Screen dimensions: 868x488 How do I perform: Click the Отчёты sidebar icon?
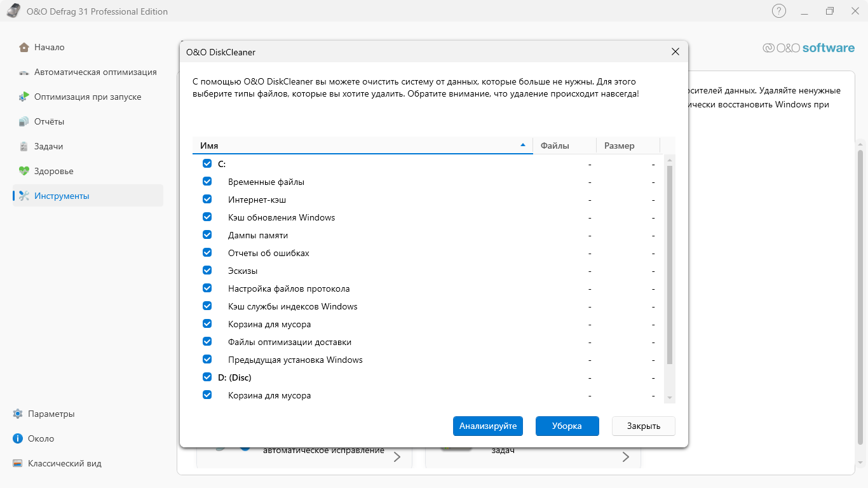pos(24,121)
